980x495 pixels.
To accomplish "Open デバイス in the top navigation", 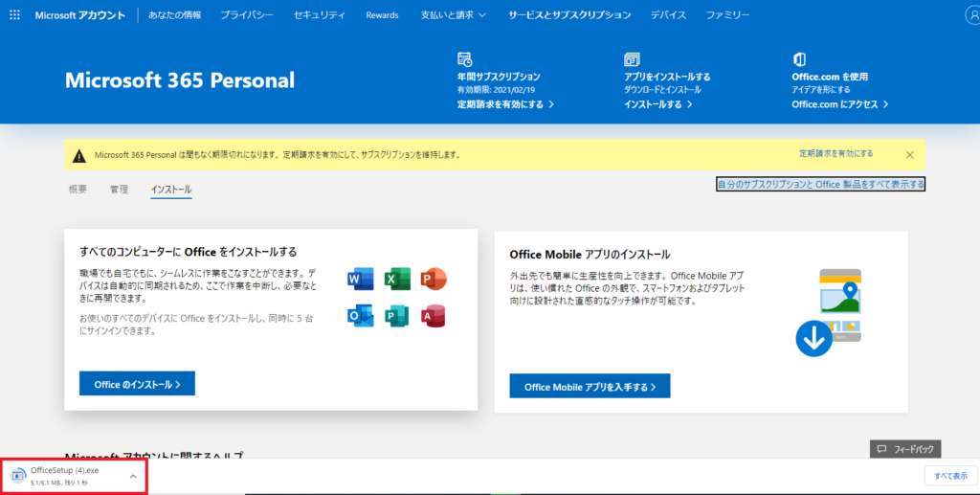I will [x=668, y=15].
